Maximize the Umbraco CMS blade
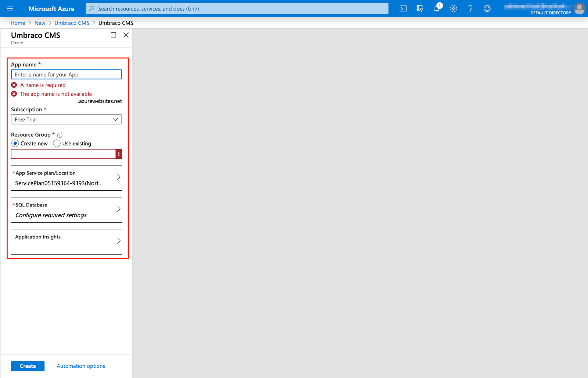The width and height of the screenshot is (588, 378). [114, 35]
